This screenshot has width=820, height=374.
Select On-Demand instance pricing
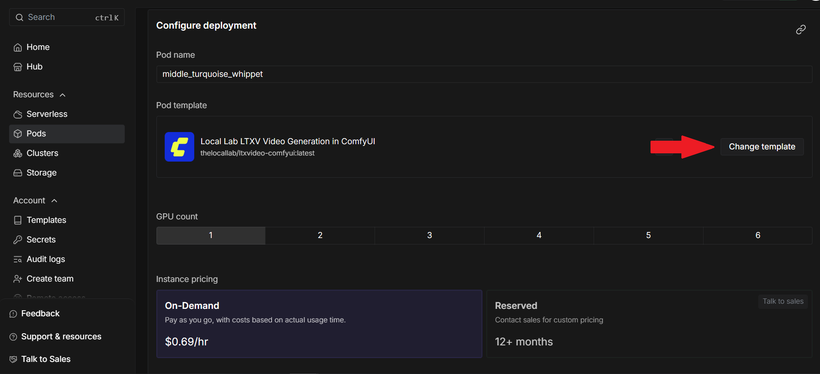click(319, 324)
